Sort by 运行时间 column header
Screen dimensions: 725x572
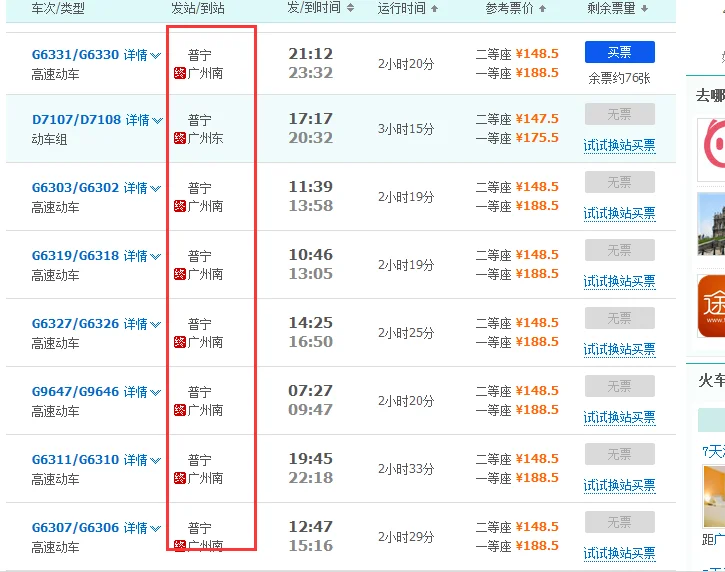pos(407,8)
